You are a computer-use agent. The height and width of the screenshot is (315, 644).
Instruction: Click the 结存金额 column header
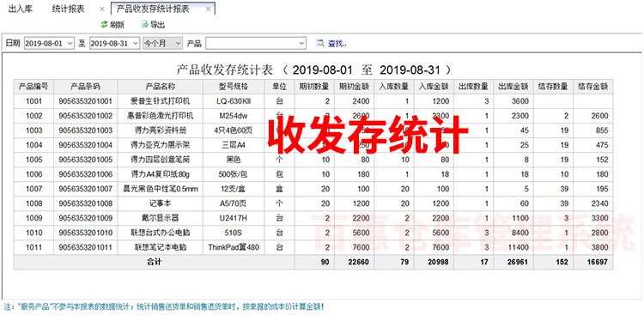pos(593,87)
